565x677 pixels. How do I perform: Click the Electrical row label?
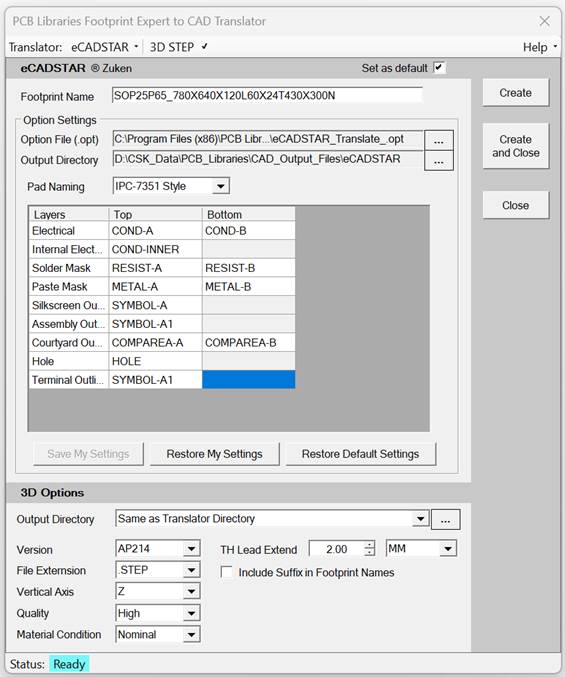pyautogui.click(x=69, y=231)
